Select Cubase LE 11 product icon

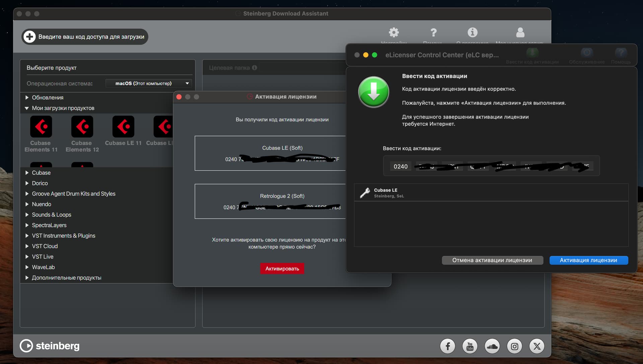[123, 127]
